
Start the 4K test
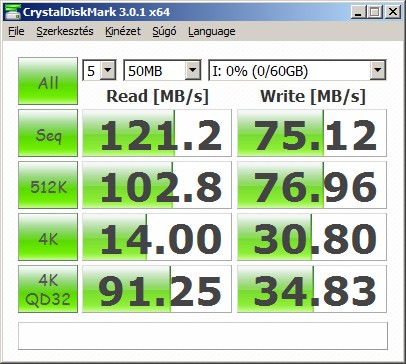48,237
